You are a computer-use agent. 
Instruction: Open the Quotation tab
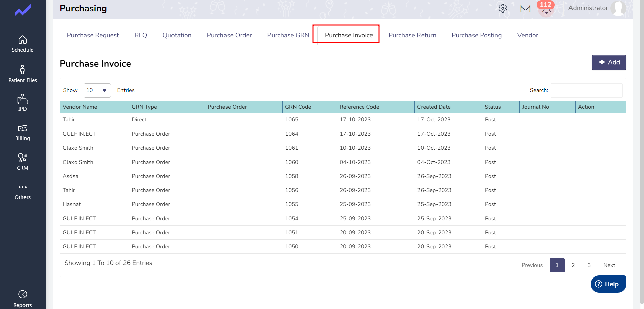177,35
